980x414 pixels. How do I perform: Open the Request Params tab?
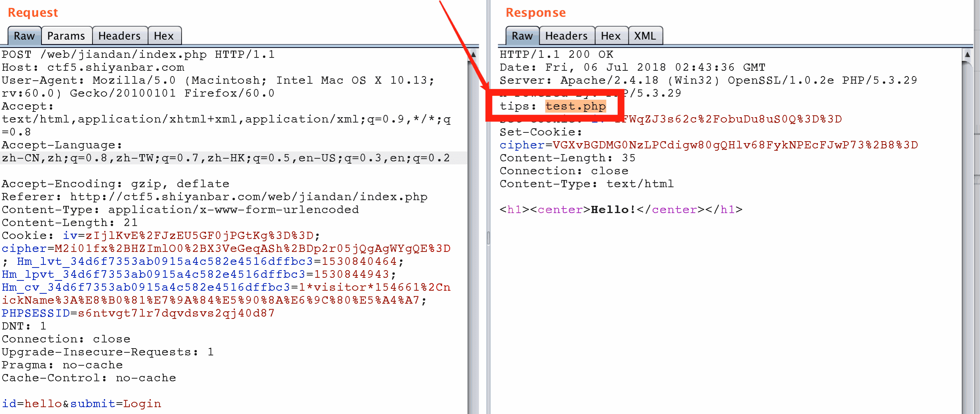click(x=66, y=36)
